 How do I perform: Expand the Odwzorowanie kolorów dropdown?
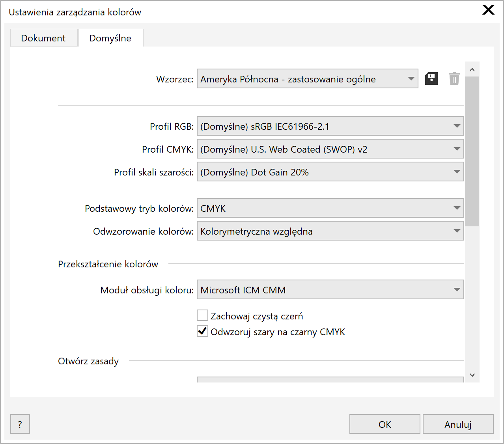point(330,231)
